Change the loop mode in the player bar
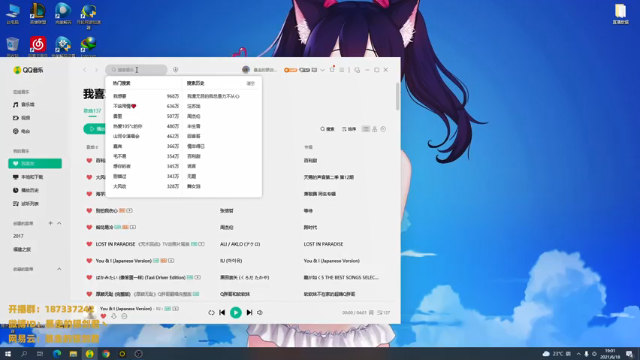Screen dimensions: 640x360 [x=211, y=313]
